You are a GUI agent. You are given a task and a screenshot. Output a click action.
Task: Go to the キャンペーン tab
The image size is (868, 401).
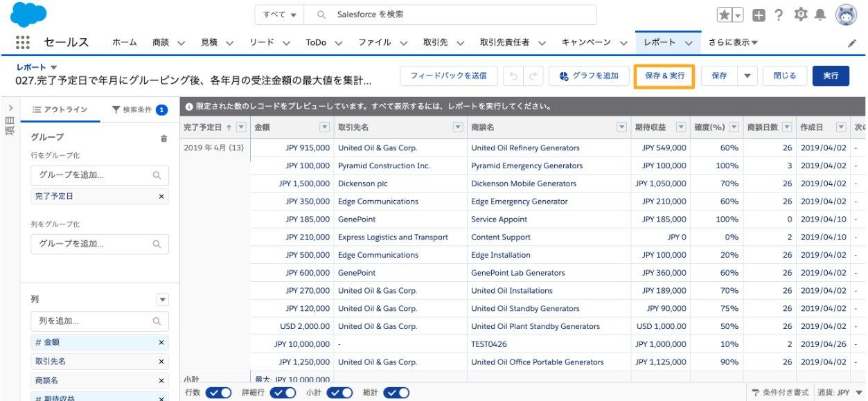point(586,43)
